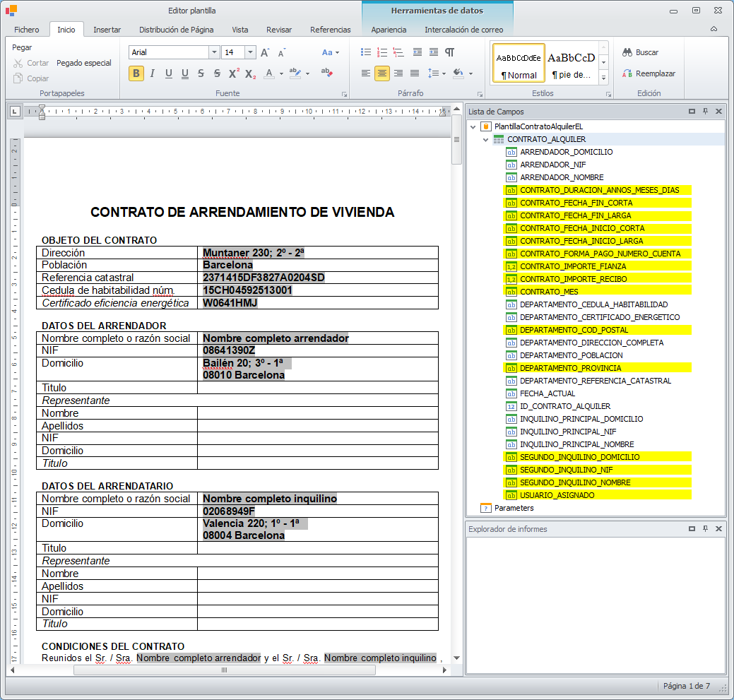Open the Insertar ribbon tab
Image resolution: width=734 pixels, height=700 pixels.
107,30
